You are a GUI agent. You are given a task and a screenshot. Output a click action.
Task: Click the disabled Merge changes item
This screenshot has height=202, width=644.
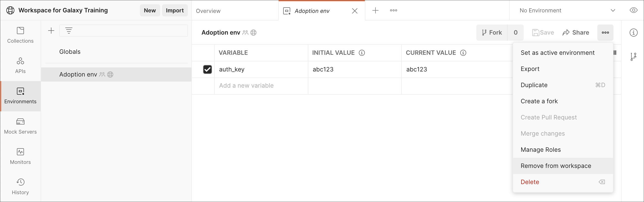pyautogui.click(x=563, y=134)
